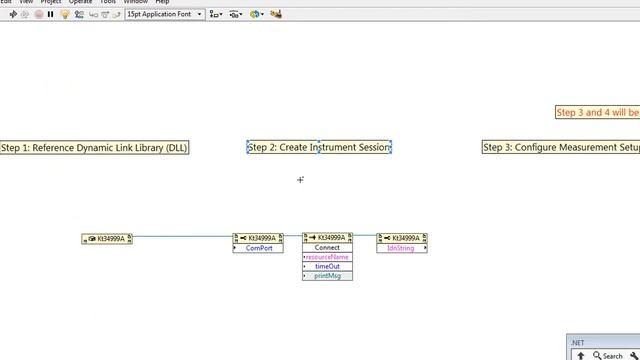640x360 pixels.
Task: Open the 15pt Application Font dropdown
Action: [165, 14]
